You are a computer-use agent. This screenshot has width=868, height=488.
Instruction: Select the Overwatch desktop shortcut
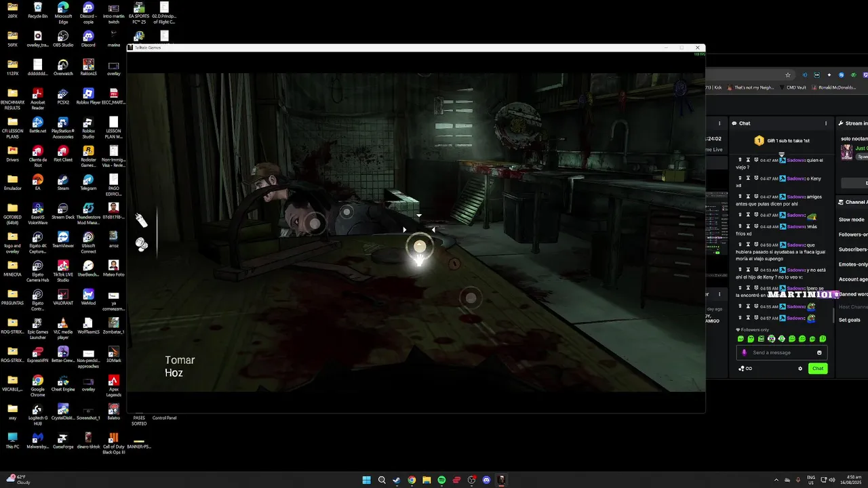(x=63, y=68)
